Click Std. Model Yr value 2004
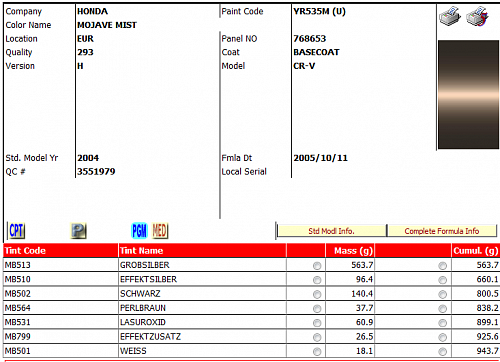The width and height of the screenshot is (500, 362). [x=88, y=158]
